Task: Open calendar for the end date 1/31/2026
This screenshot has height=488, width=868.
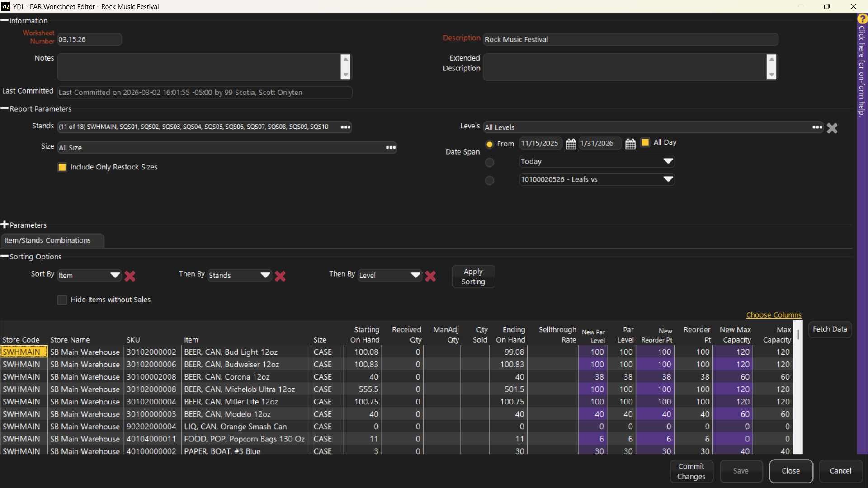Action: 630,144
